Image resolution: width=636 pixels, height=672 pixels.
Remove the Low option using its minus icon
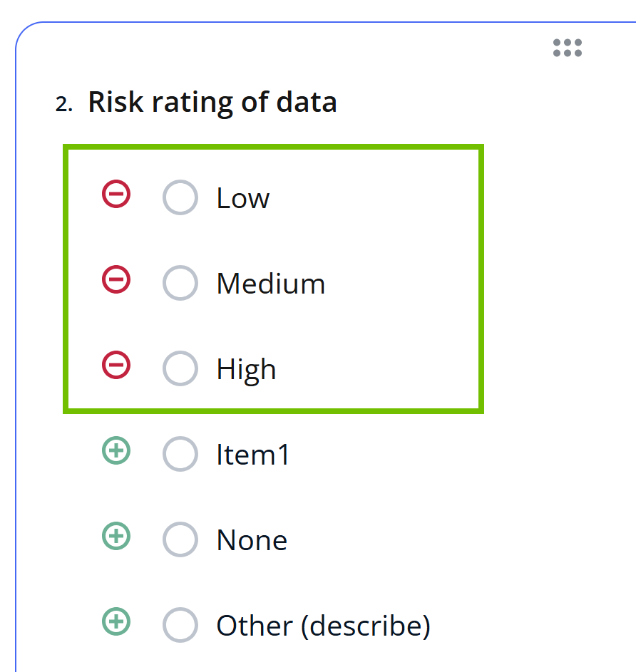point(116,195)
